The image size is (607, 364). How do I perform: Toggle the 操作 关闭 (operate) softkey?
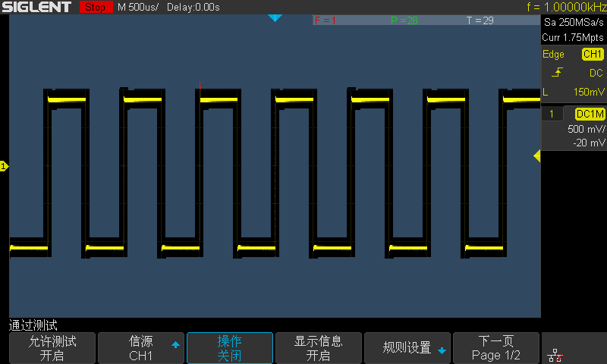[230, 348]
